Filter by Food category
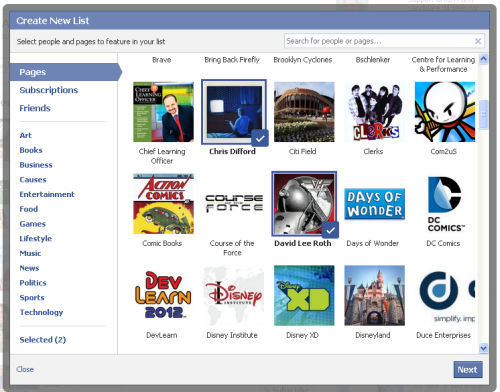This screenshot has height=392, width=500. coord(29,209)
